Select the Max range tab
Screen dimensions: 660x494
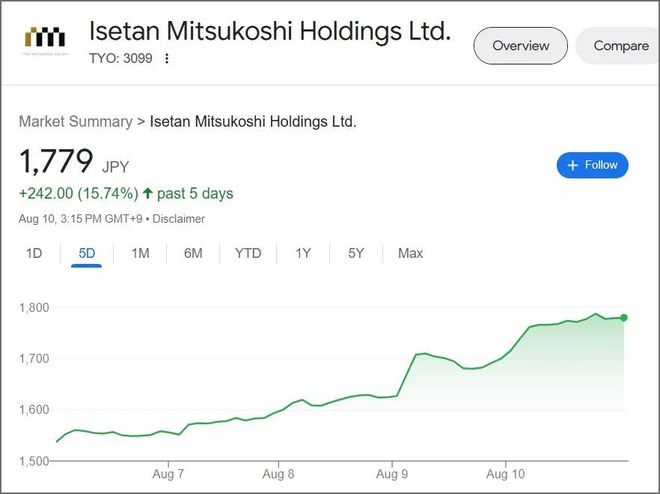click(410, 253)
